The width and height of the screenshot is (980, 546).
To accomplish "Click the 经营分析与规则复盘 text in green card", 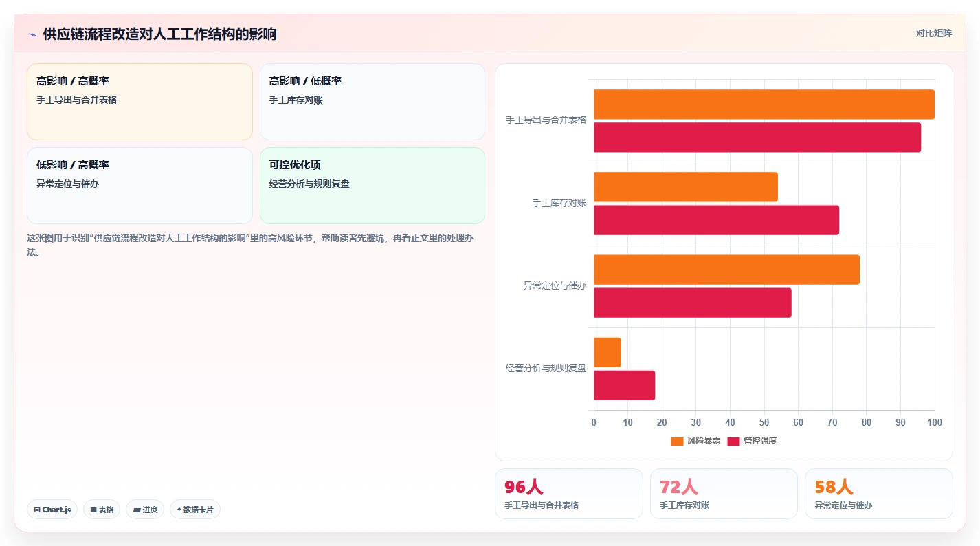I will pos(310,184).
